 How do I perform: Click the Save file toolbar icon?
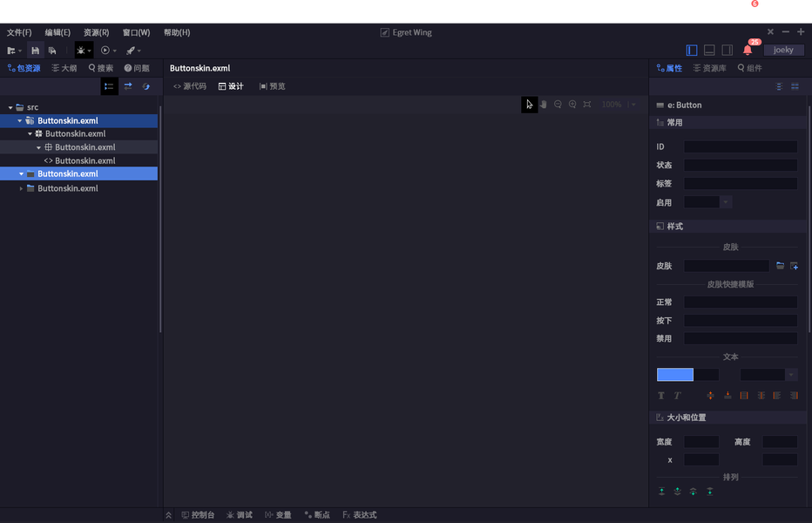35,51
